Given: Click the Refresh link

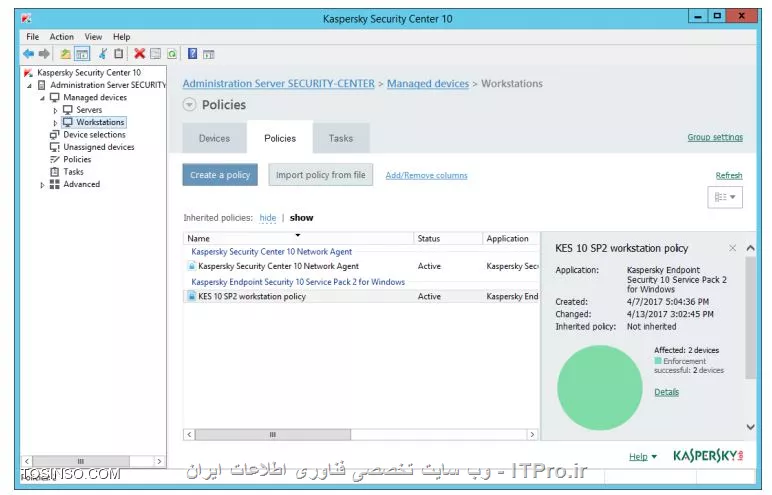Looking at the screenshot, I should click(729, 175).
